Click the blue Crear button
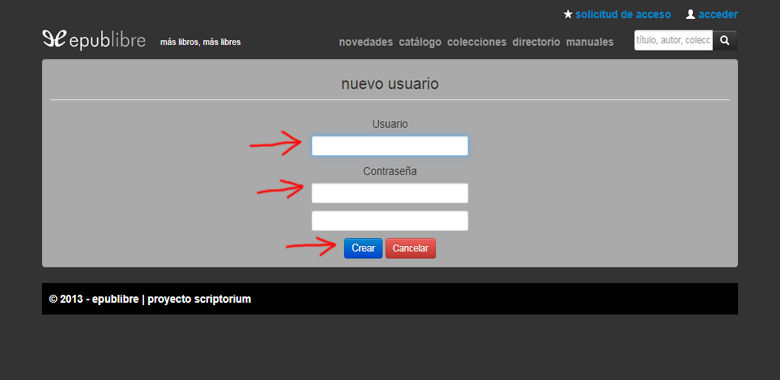Screen dimensions: 780x380 coord(363,248)
